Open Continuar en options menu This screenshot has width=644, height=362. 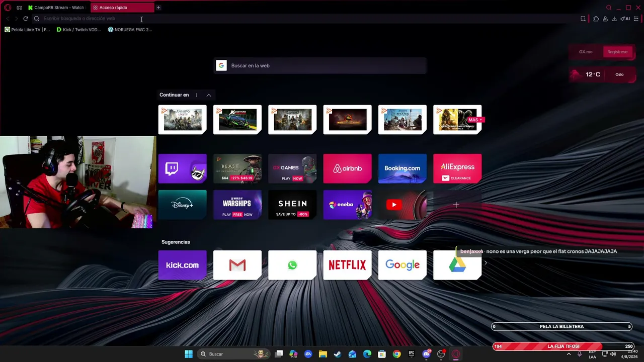196,95
